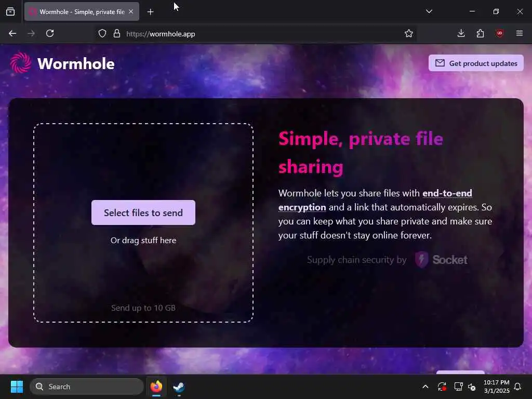The width and height of the screenshot is (532, 399).
Task: Click the Firefox taskbar icon
Action: pyautogui.click(x=156, y=387)
